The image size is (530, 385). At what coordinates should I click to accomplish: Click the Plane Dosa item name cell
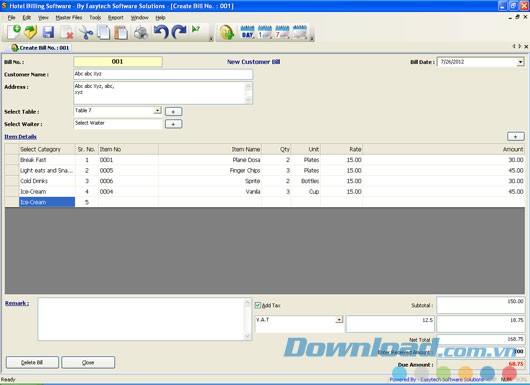click(x=210, y=160)
